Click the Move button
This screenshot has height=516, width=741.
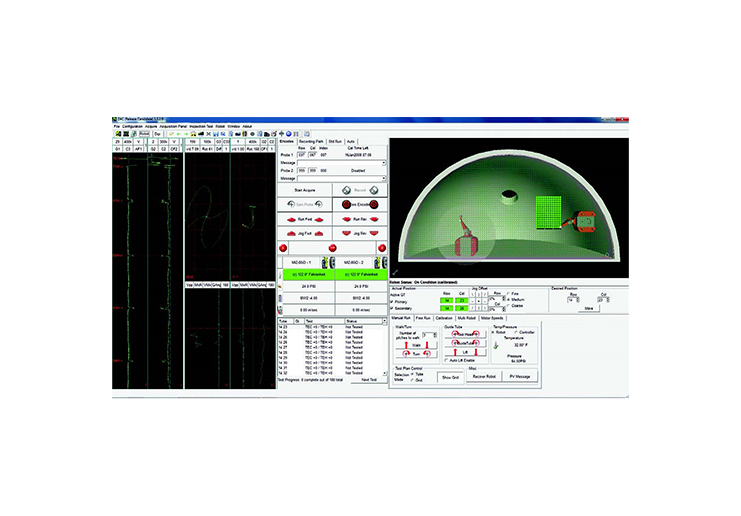(589, 308)
